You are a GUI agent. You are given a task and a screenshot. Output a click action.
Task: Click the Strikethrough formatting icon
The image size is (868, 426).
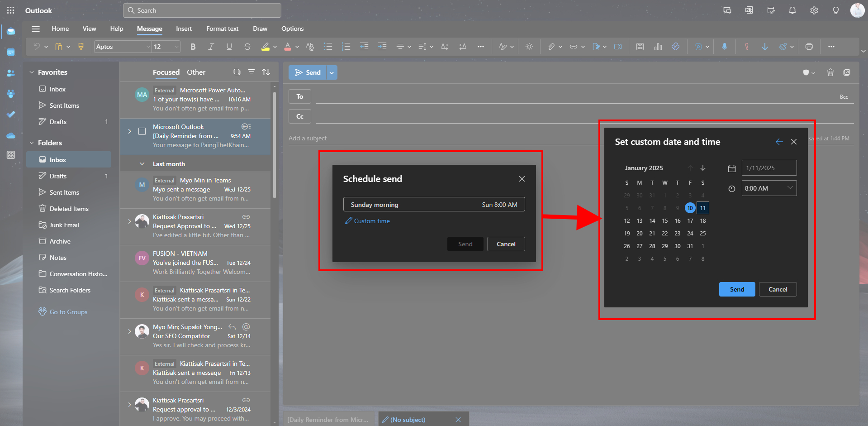247,47
